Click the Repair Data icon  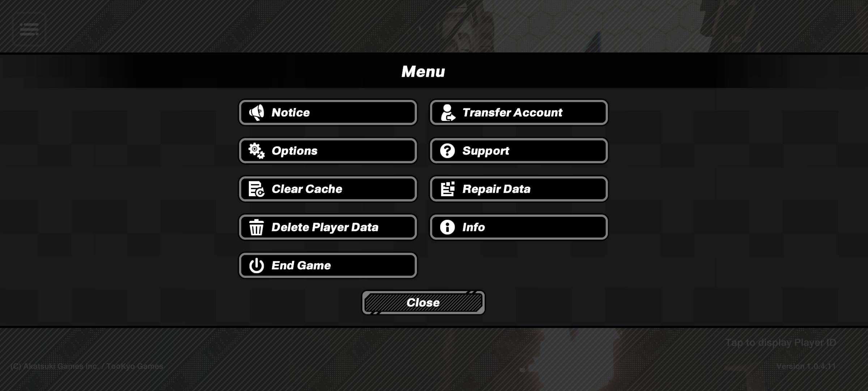447,188
